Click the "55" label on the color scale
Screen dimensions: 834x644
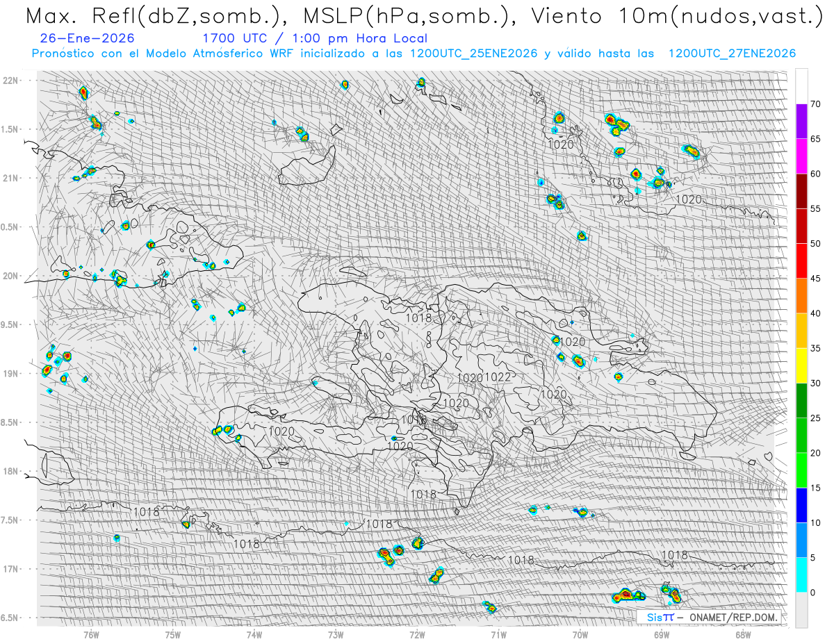[x=815, y=208]
